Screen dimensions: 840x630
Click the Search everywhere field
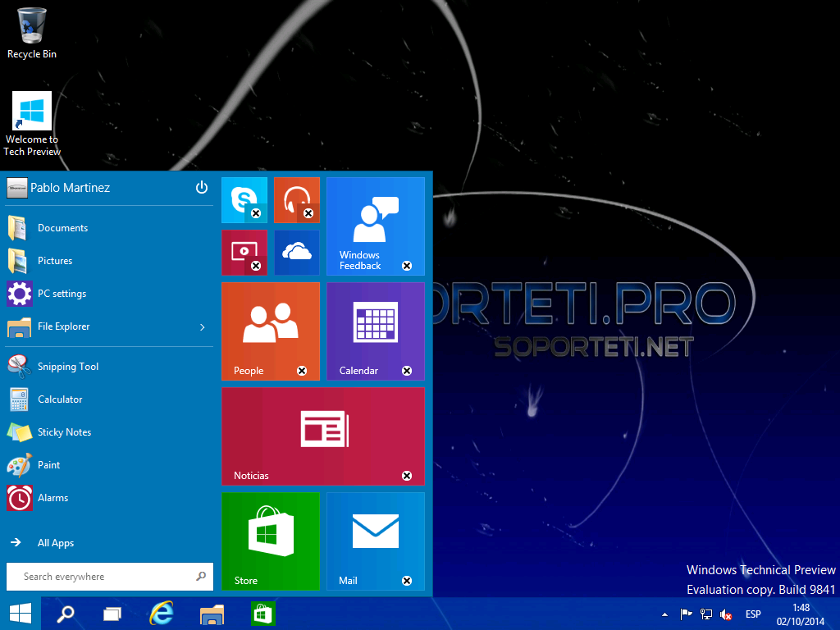coord(107,577)
